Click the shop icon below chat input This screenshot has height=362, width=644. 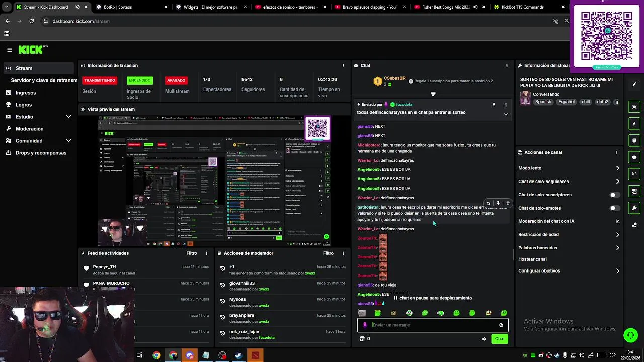click(362, 339)
